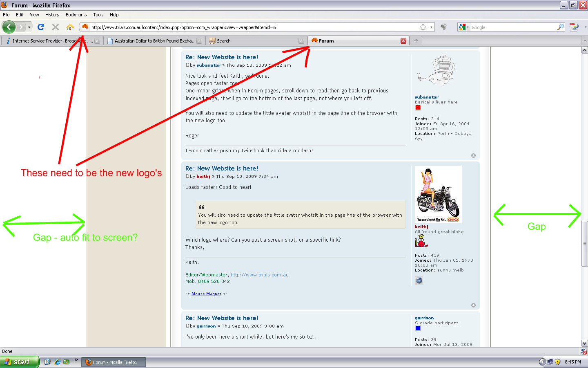Open the back/forward history dropdown arrow
This screenshot has width=588, height=368.
click(29, 27)
